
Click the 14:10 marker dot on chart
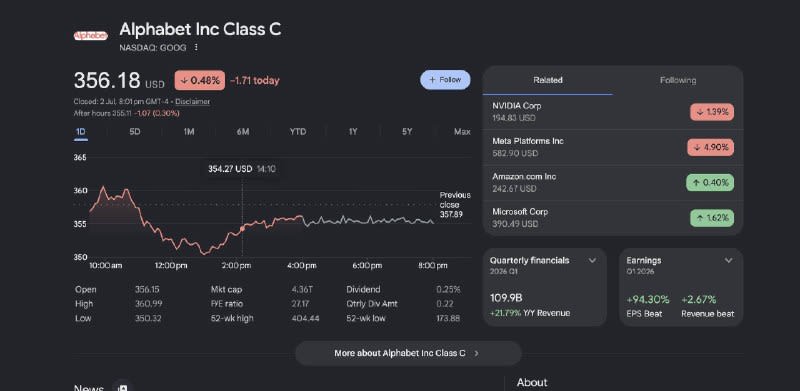[x=242, y=229]
